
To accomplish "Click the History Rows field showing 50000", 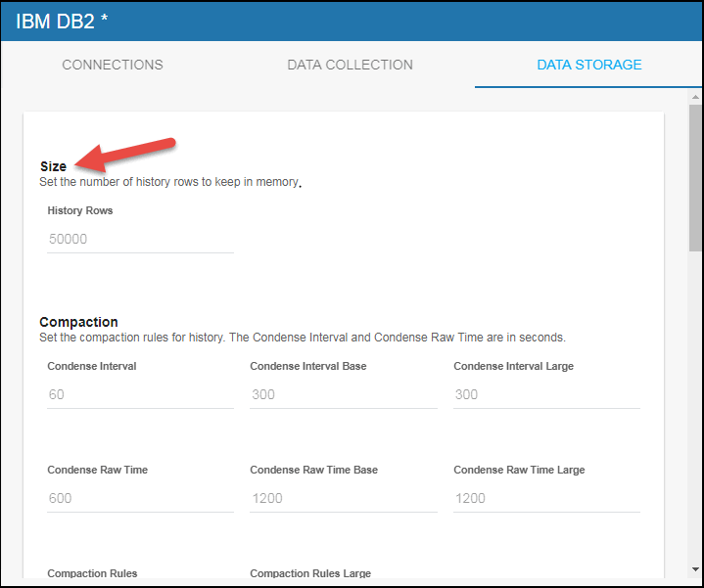I will pyautogui.click(x=140, y=239).
